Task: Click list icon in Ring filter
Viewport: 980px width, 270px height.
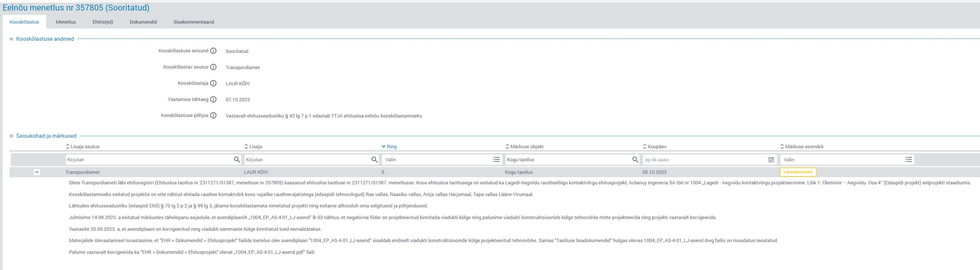Action: tap(497, 160)
